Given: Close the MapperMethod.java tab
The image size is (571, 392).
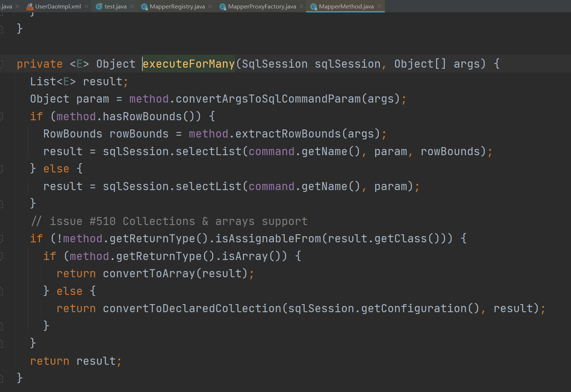Looking at the screenshot, I should point(379,6).
